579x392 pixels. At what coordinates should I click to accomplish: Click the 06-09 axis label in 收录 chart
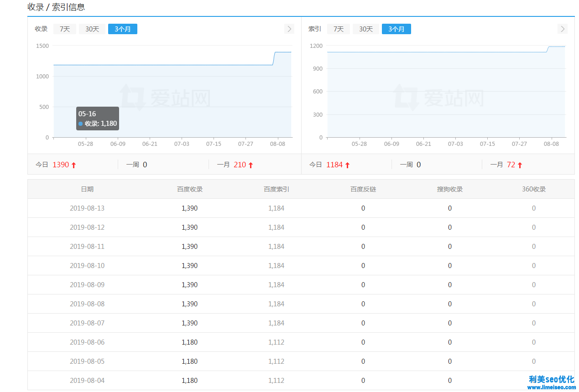pyautogui.click(x=118, y=144)
